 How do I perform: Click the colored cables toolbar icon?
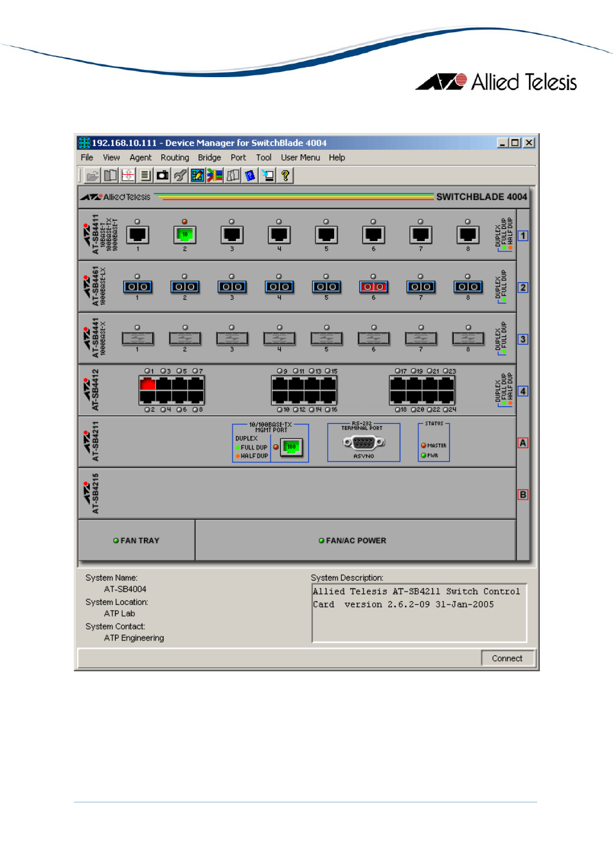click(215, 175)
